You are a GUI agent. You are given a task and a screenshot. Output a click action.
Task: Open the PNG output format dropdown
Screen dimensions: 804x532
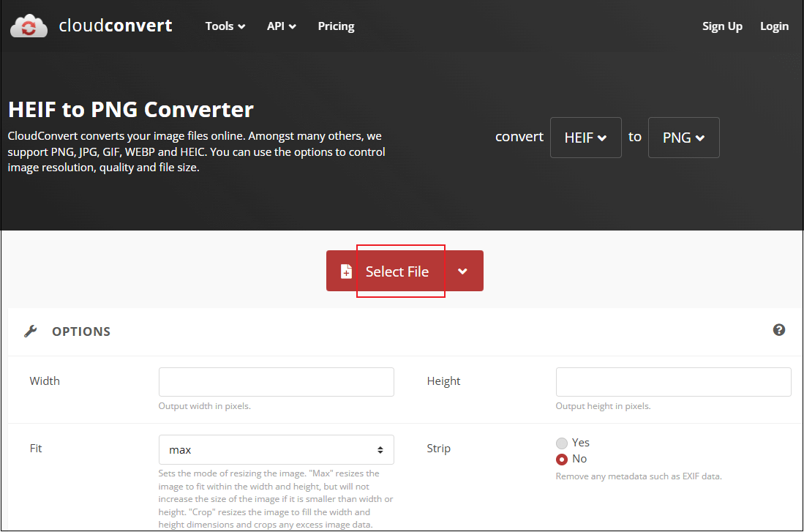click(x=683, y=138)
